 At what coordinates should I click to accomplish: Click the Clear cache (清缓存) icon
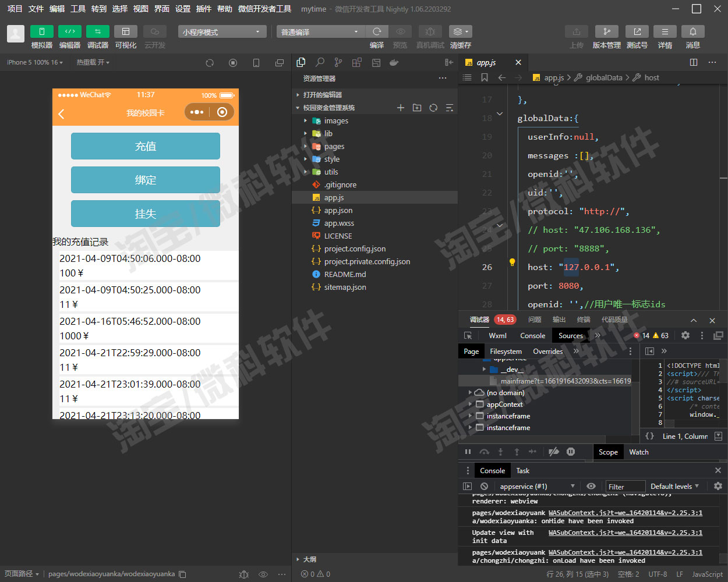(461, 31)
